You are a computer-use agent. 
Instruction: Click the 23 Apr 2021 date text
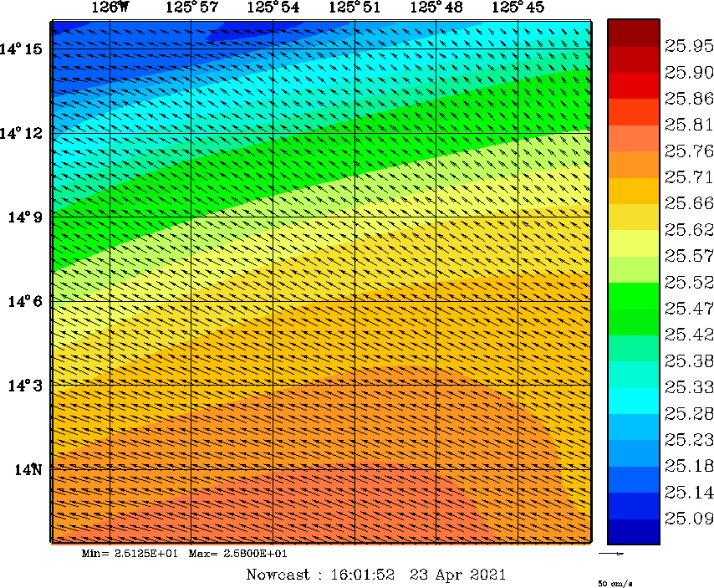tap(457, 575)
